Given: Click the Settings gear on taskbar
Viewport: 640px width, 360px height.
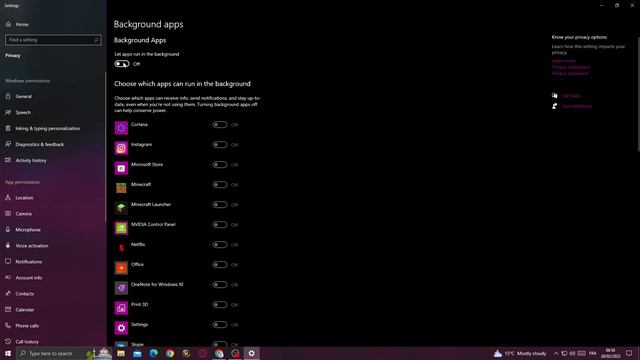Looking at the screenshot, I should [251, 353].
